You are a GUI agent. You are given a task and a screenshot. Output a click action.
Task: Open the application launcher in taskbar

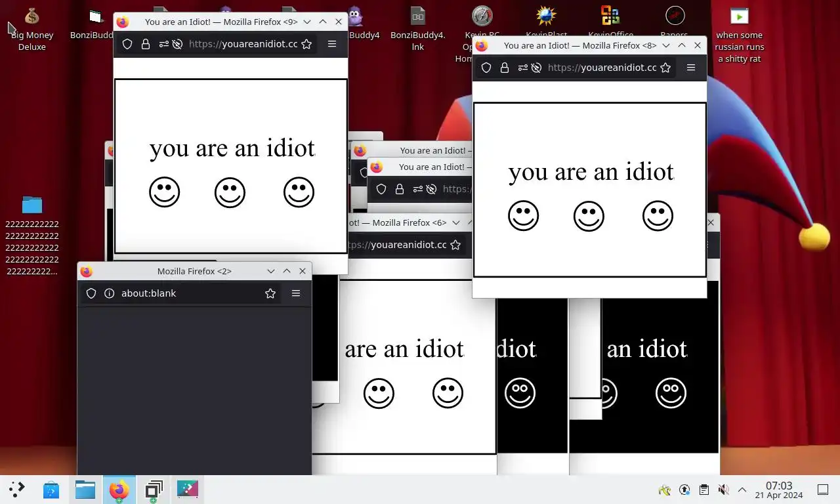pyautogui.click(x=17, y=490)
